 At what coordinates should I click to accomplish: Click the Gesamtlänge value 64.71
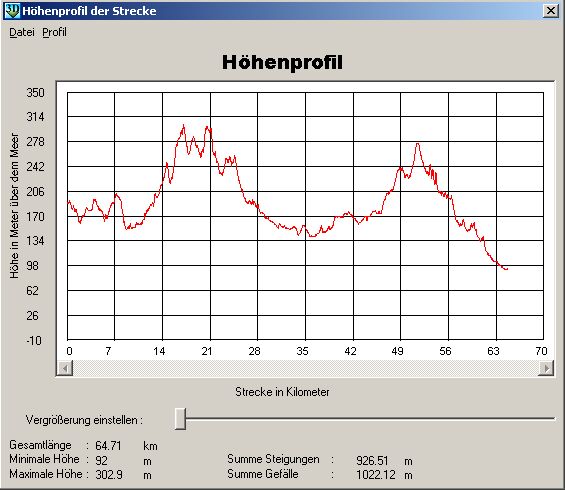[108, 446]
